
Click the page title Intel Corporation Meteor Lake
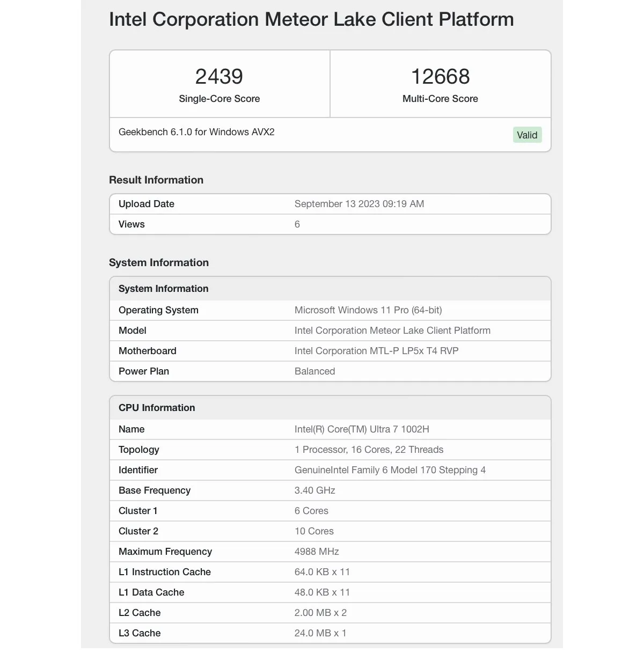(x=311, y=19)
